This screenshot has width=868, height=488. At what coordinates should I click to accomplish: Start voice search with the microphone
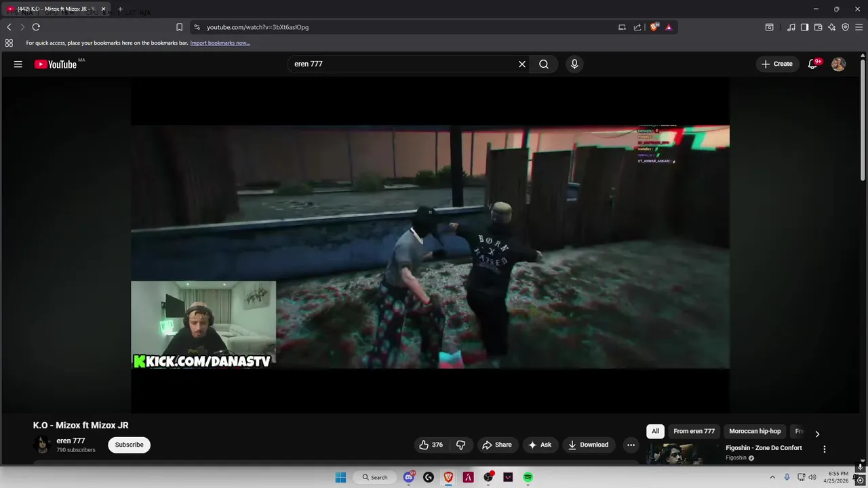[x=574, y=64]
